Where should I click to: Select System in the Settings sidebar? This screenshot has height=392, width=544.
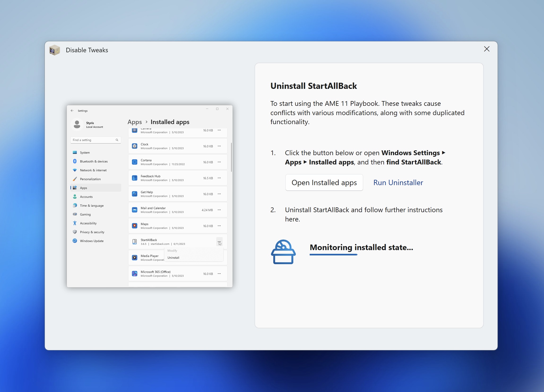(x=96, y=153)
